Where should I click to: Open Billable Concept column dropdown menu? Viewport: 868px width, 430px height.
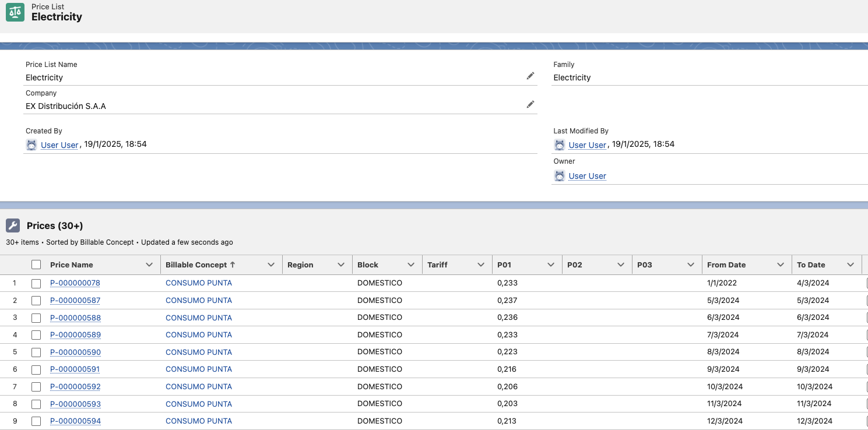[x=271, y=265]
